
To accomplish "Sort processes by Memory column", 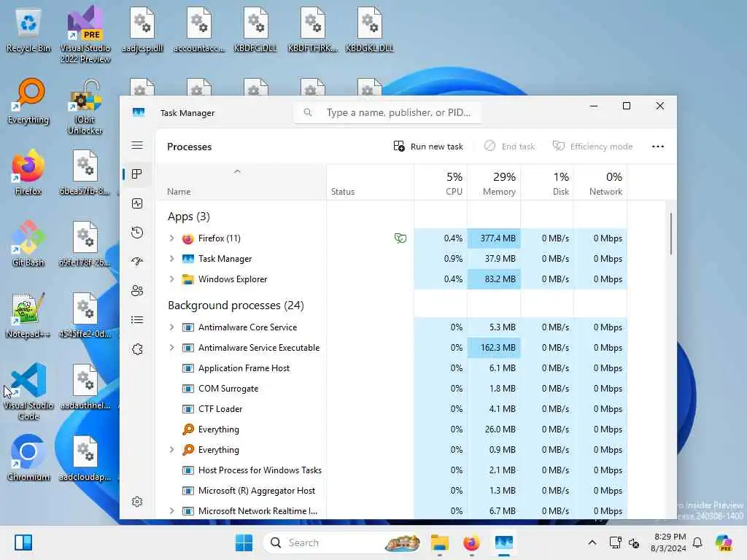I will click(494, 183).
